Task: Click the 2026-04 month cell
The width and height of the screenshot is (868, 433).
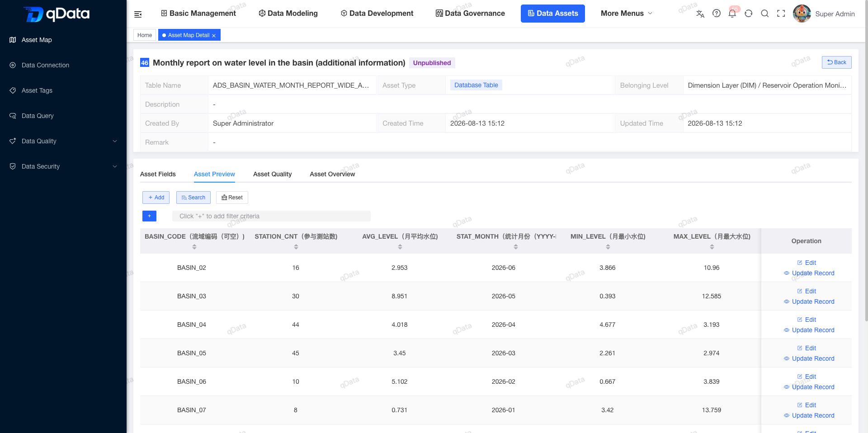Action: pyautogui.click(x=503, y=325)
